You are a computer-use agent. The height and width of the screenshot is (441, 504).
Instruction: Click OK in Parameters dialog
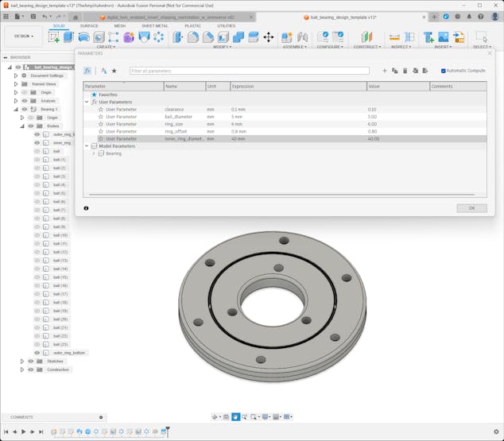[471, 208]
